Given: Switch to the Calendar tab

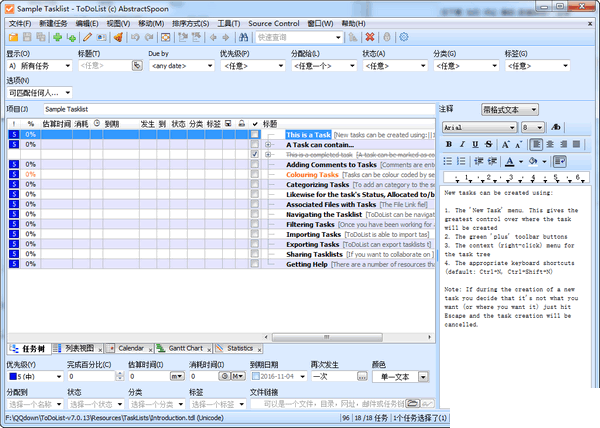Looking at the screenshot, I should click(x=130, y=348).
